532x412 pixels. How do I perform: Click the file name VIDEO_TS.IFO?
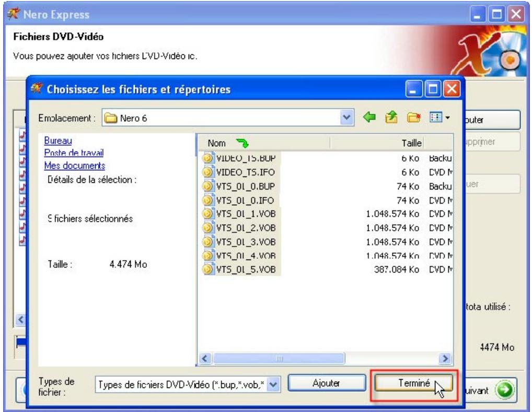pyautogui.click(x=246, y=172)
